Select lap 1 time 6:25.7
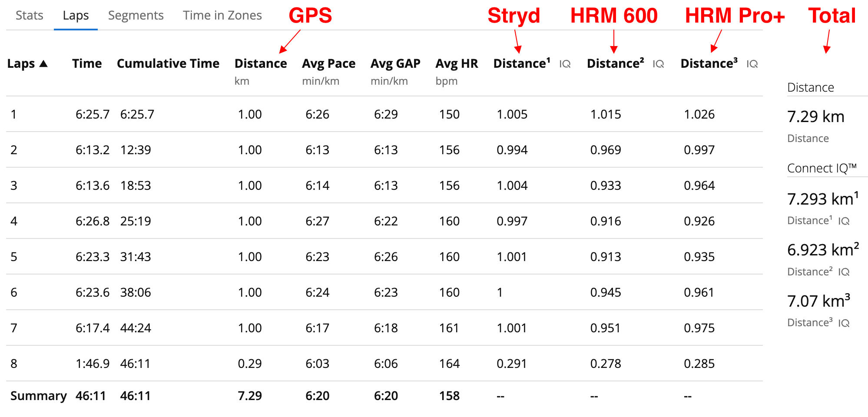The height and width of the screenshot is (417, 868). (93, 114)
